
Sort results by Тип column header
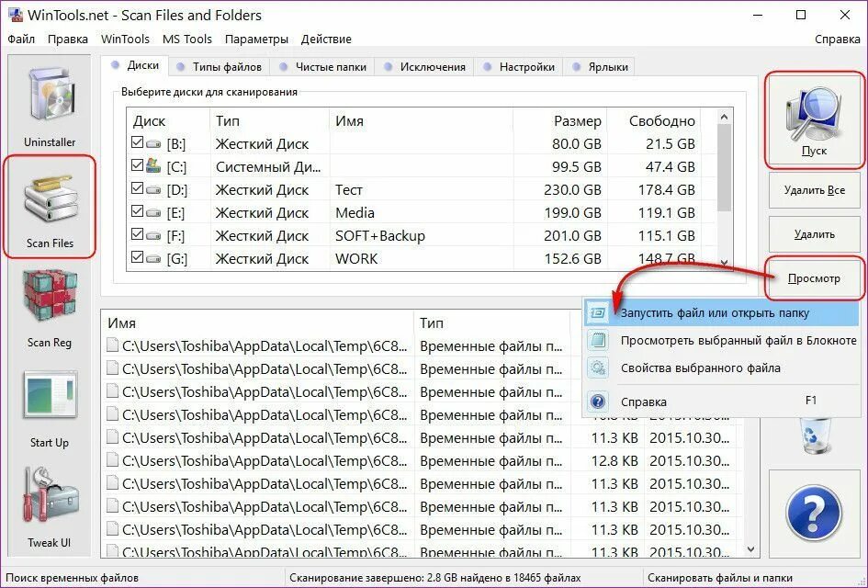pyautogui.click(x=491, y=322)
